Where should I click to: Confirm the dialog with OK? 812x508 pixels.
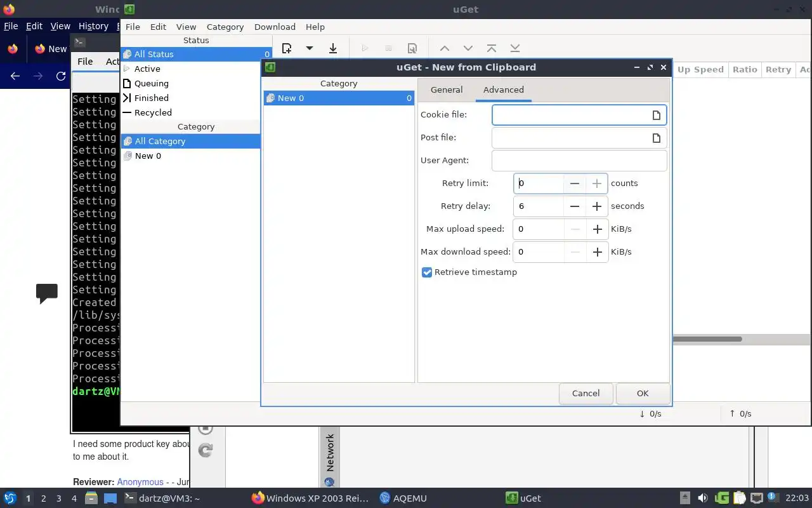coord(643,393)
